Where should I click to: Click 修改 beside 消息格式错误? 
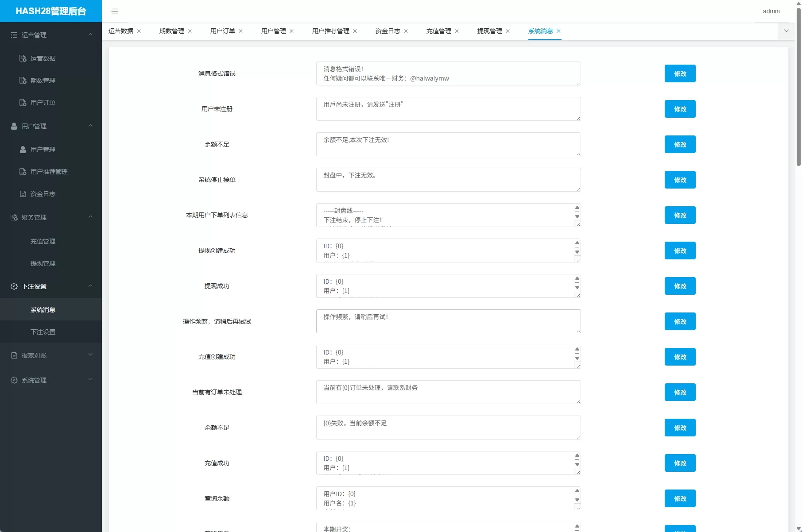[680, 73]
